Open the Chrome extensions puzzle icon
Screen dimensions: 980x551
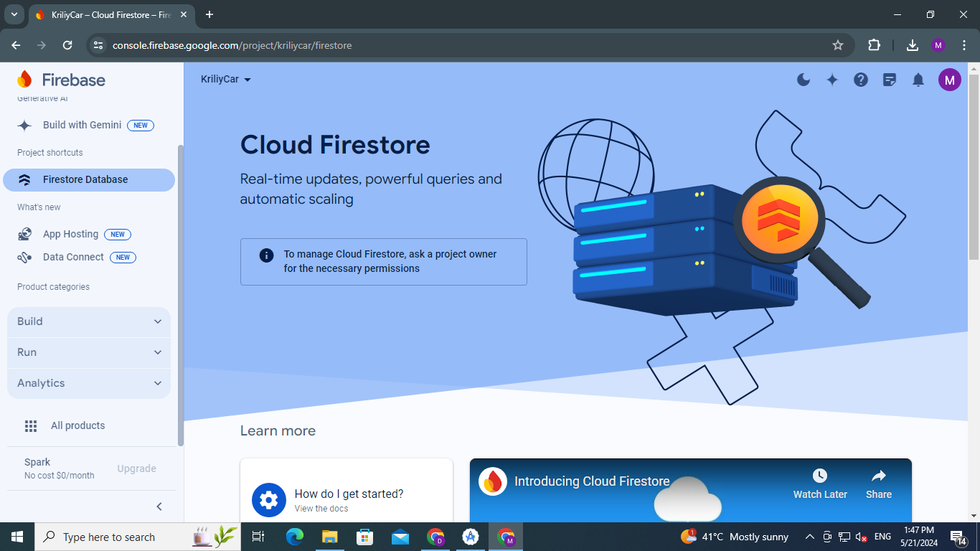(874, 45)
